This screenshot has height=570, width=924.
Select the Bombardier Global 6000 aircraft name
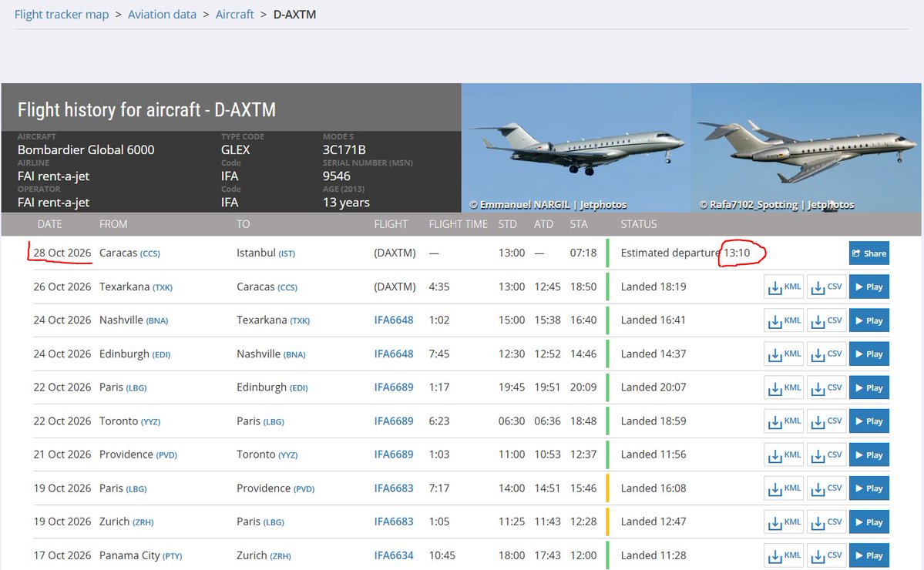(86, 150)
